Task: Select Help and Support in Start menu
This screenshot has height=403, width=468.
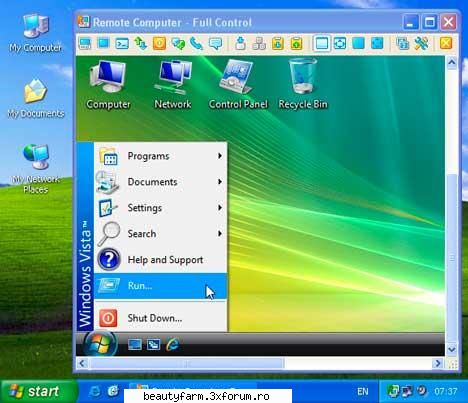Action: [x=161, y=260]
